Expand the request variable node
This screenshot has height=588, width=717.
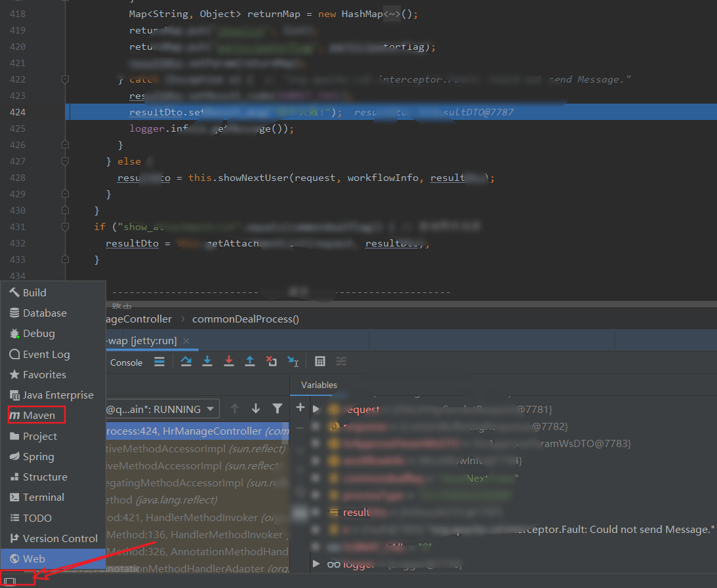(316, 409)
